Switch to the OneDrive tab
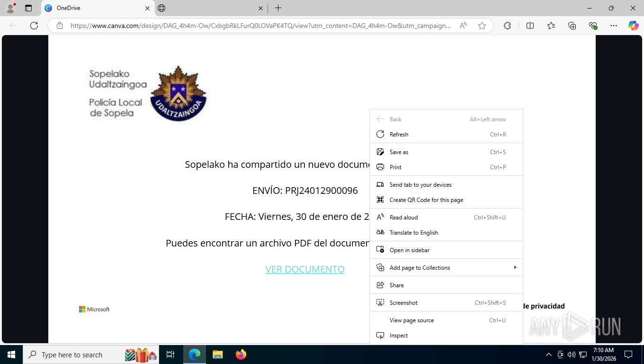 coord(97,8)
